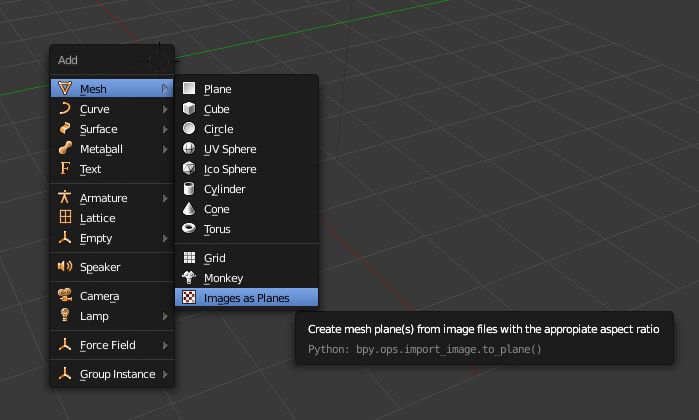This screenshot has width=699, height=420.
Task: Click the Group Instance icon
Action: [x=65, y=373]
